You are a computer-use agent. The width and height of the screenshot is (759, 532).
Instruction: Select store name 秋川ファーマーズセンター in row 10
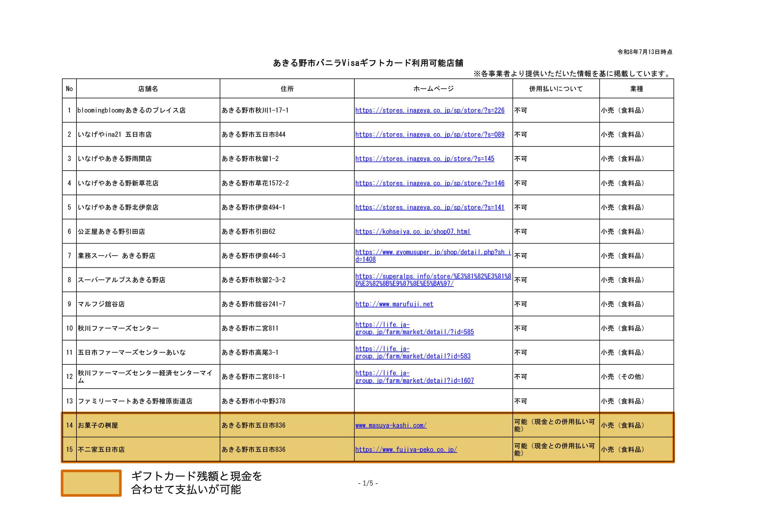[x=118, y=328]
